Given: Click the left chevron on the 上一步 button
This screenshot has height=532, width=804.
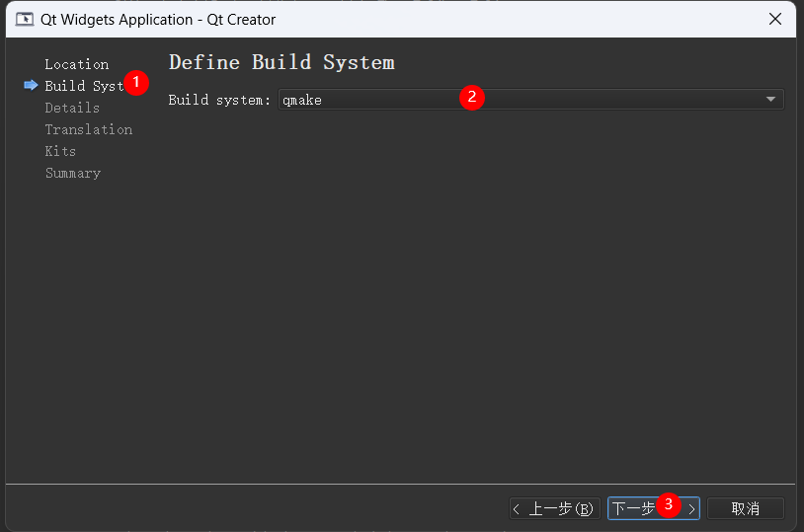Looking at the screenshot, I should pos(517,509).
